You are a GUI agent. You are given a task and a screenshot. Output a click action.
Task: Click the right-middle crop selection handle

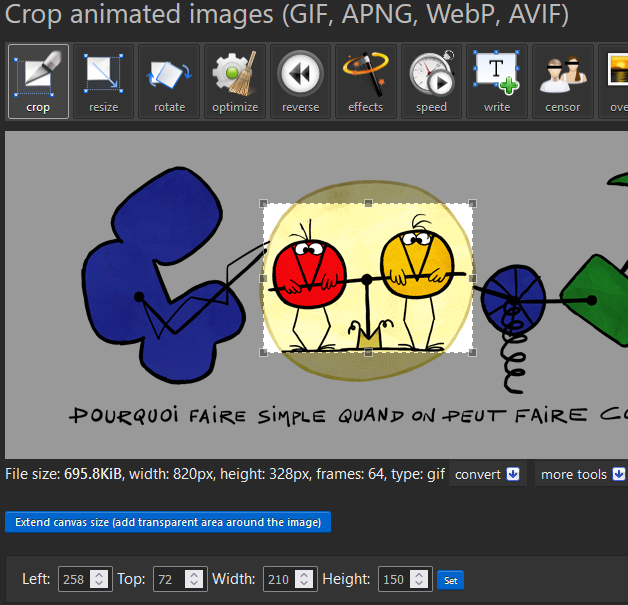pyautogui.click(x=473, y=278)
